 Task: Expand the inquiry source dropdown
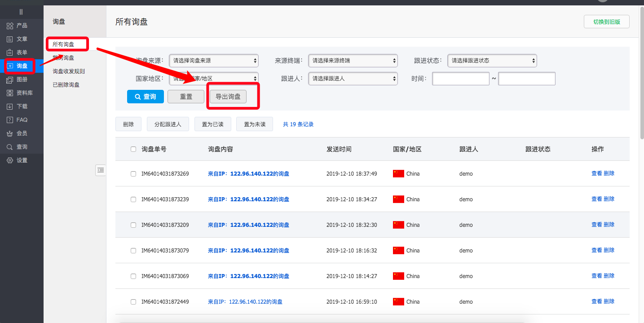(x=213, y=61)
